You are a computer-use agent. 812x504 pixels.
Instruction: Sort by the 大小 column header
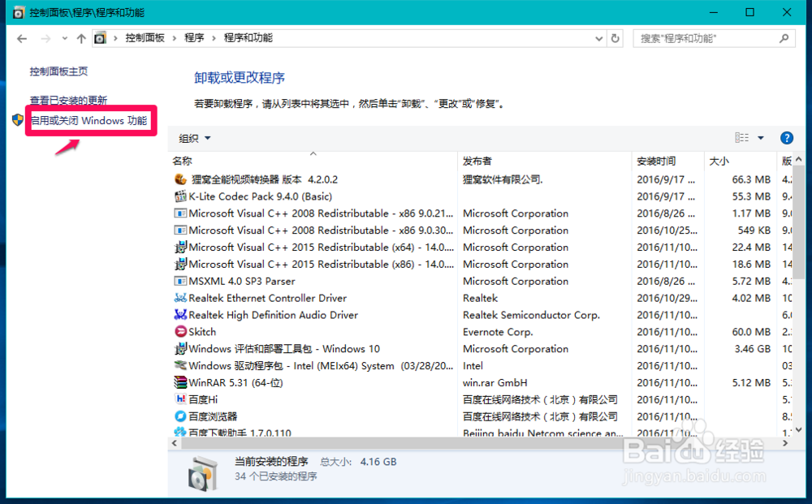point(719,162)
